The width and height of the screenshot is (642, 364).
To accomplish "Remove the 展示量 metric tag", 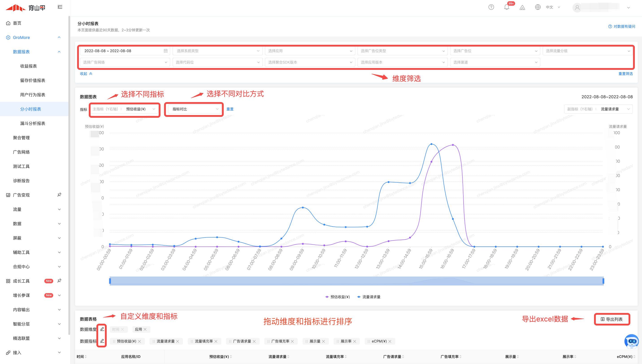I will click(x=323, y=341).
